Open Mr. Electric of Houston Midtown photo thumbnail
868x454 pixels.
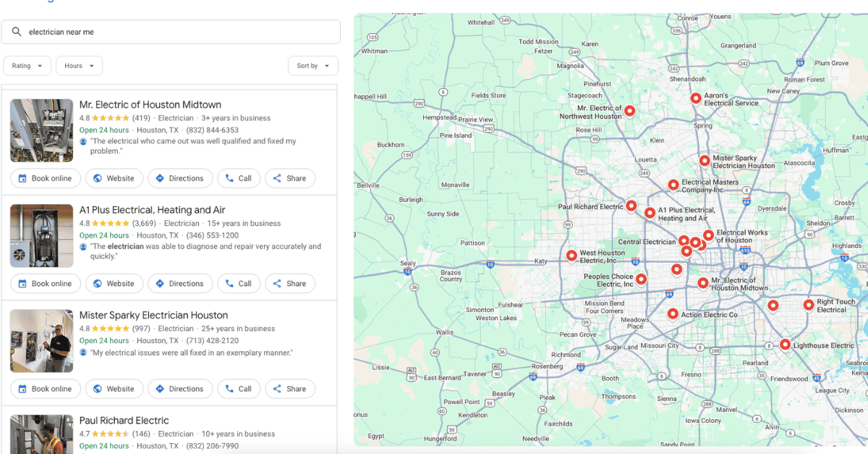point(41,130)
